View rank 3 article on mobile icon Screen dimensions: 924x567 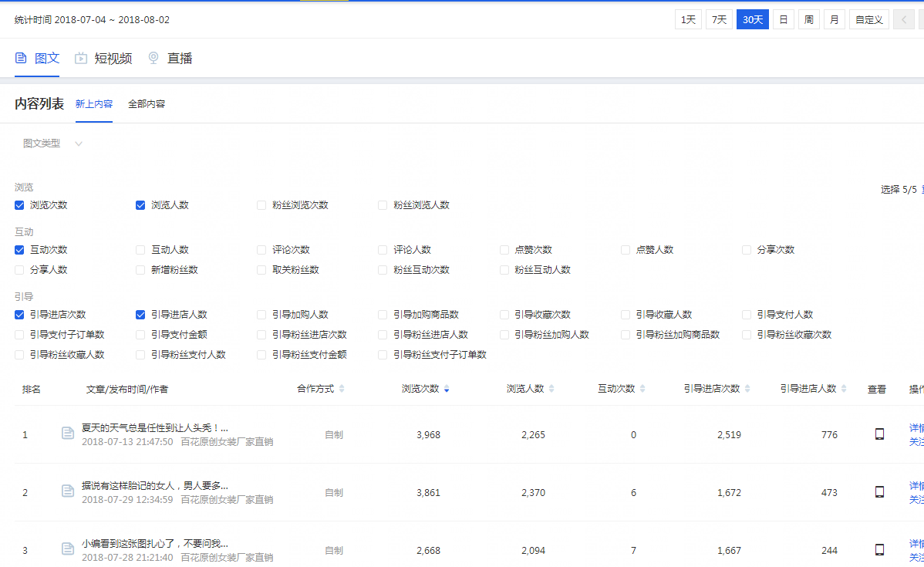tap(879, 550)
